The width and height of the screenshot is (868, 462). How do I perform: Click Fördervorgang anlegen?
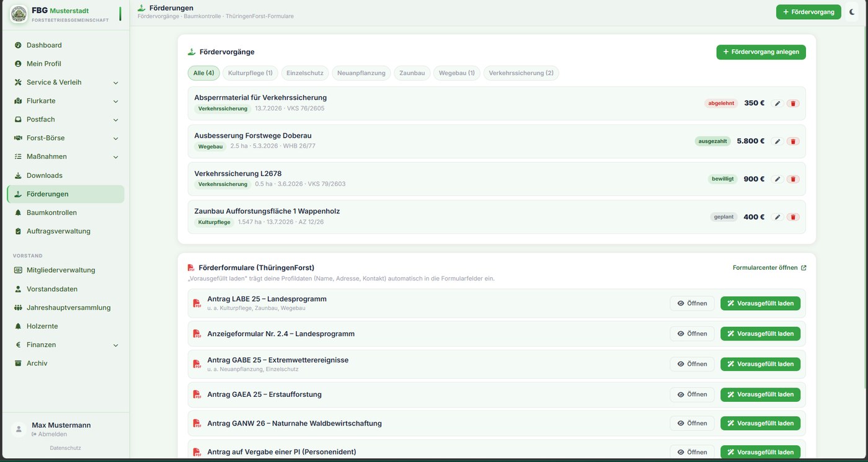click(761, 52)
